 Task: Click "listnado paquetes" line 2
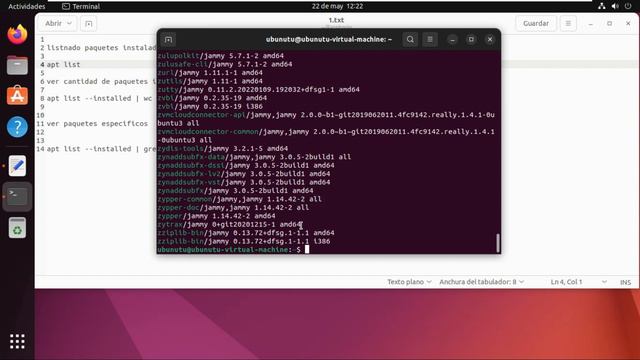[101, 48]
